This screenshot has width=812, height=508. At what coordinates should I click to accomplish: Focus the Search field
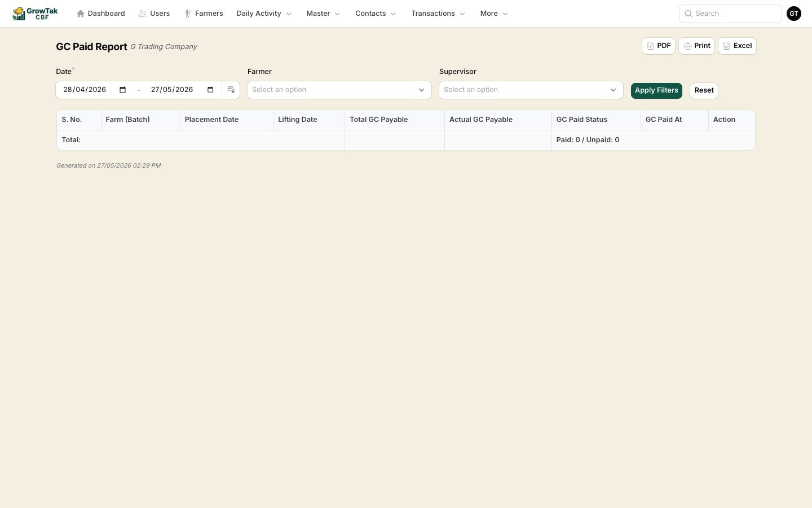click(x=730, y=14)
